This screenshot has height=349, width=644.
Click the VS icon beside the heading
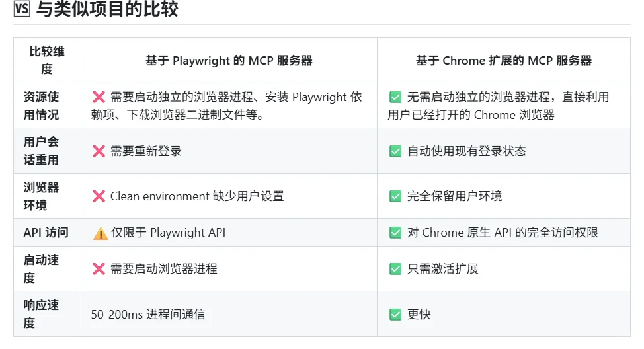tap(22, 9)
